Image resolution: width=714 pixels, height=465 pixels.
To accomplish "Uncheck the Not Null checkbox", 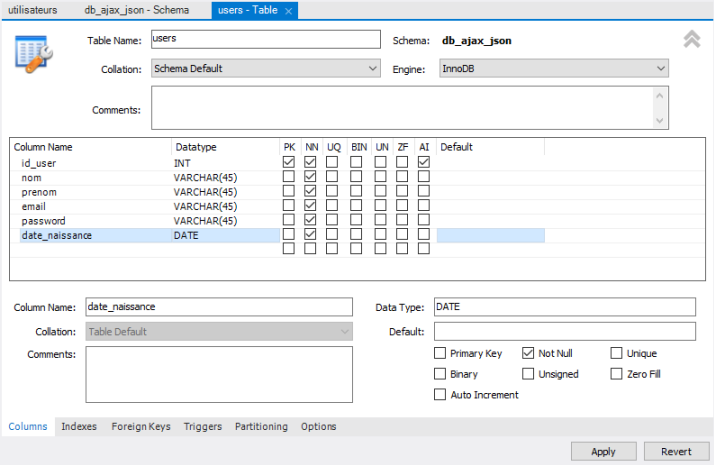I will point(528,353).
